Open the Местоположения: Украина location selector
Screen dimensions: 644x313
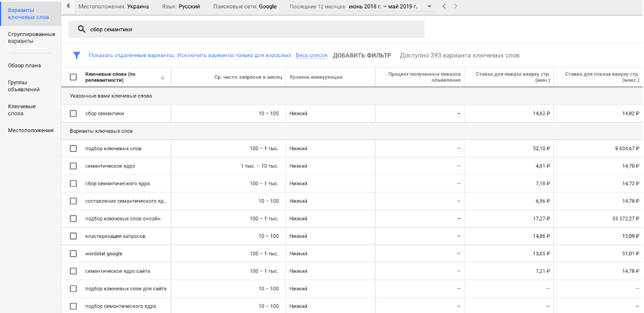click(114, 6)
